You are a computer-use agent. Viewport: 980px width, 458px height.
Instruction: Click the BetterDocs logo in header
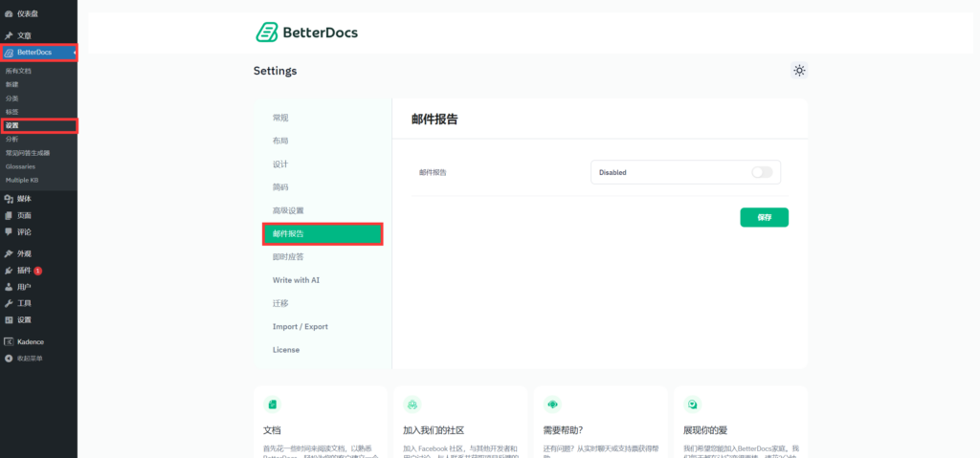click(307, 33)
